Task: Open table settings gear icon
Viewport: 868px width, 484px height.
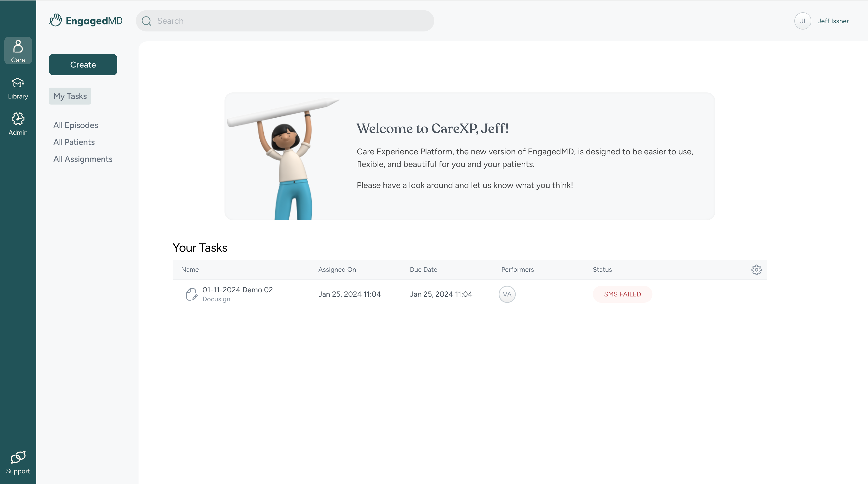Action: pyautogui.click(x=756, y=270)
